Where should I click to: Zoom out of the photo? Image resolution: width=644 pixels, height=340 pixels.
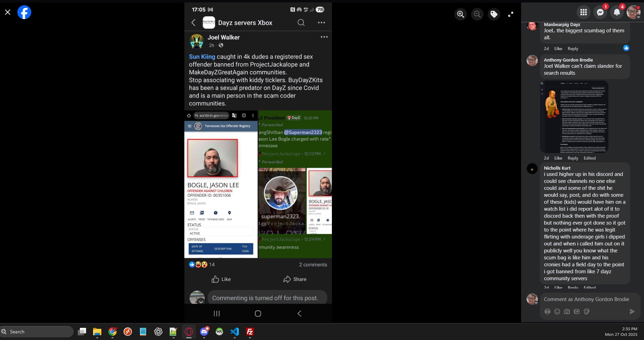(x=477, y=14)
